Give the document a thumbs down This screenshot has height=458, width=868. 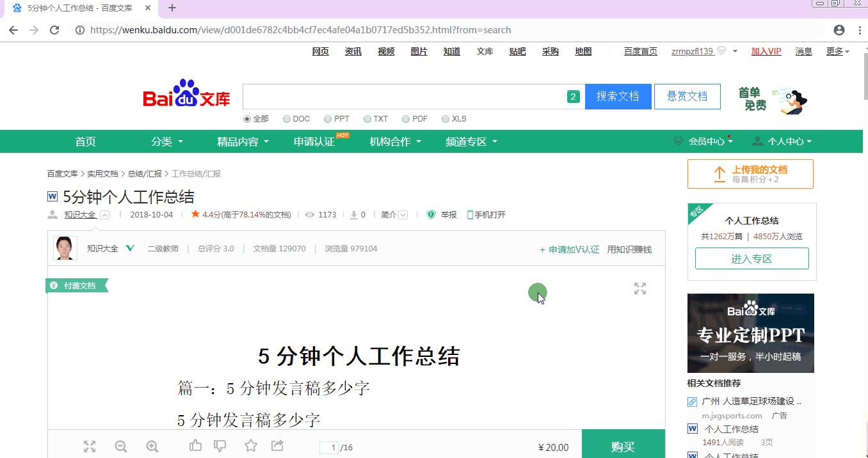tap(220, 446)
